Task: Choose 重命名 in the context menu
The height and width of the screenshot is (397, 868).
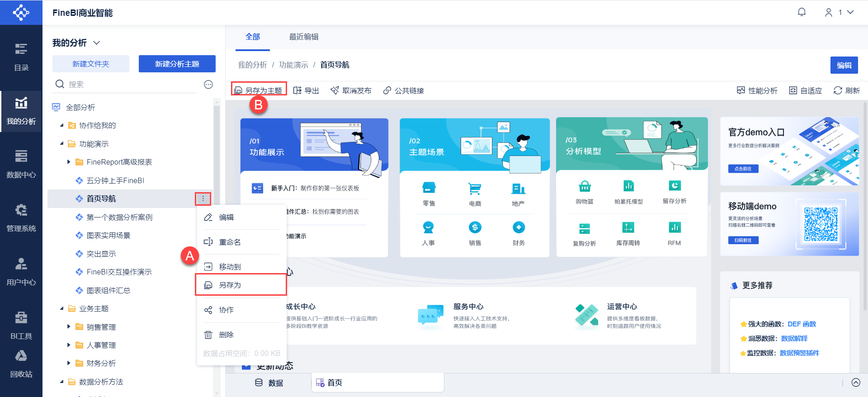Action: 241,242
